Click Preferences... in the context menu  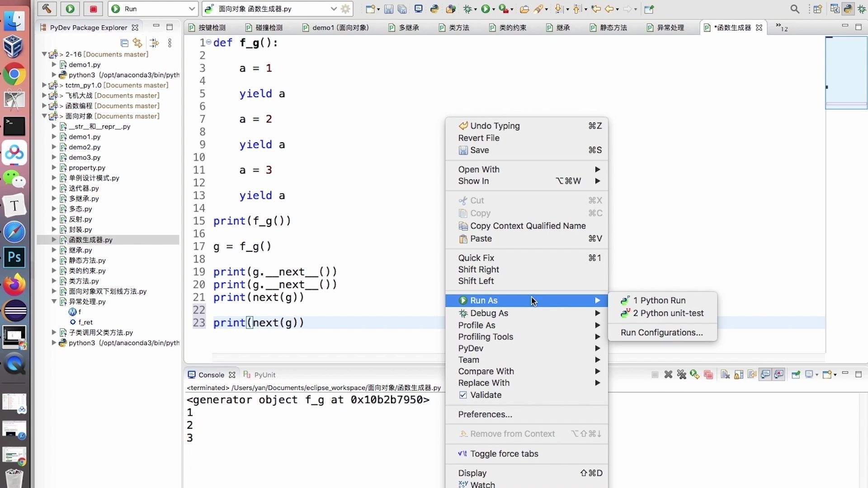485,414
